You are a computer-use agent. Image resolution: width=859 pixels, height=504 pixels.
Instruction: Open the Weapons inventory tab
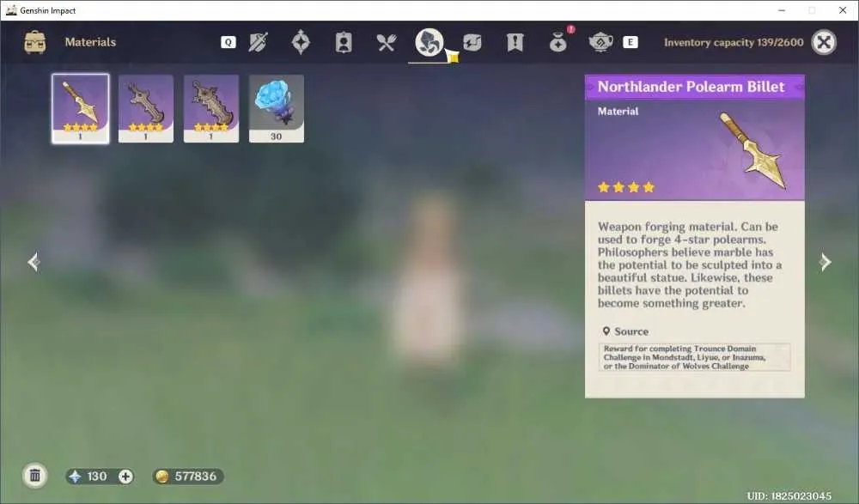click(258, 42)
